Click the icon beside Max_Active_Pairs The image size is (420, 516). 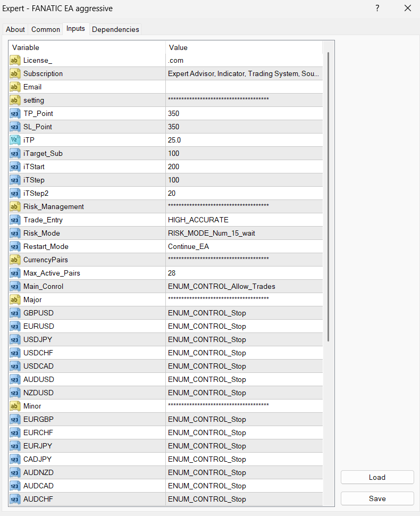[15, 273]
